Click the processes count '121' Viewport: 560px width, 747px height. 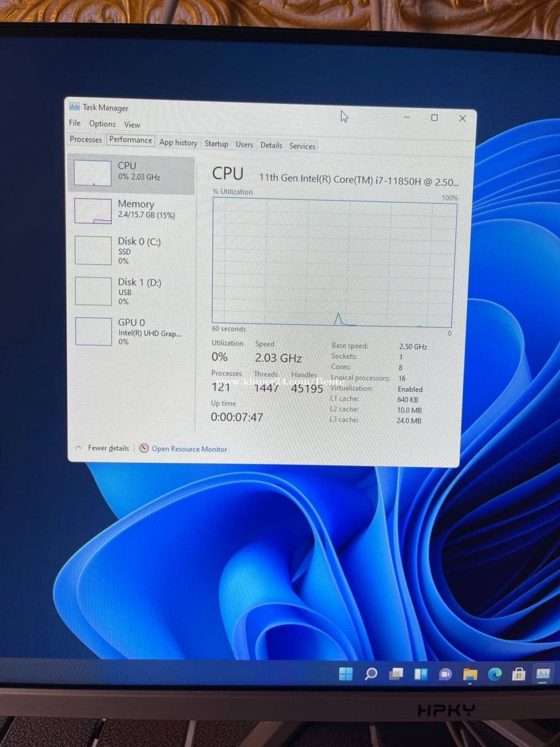pos(221,387)
